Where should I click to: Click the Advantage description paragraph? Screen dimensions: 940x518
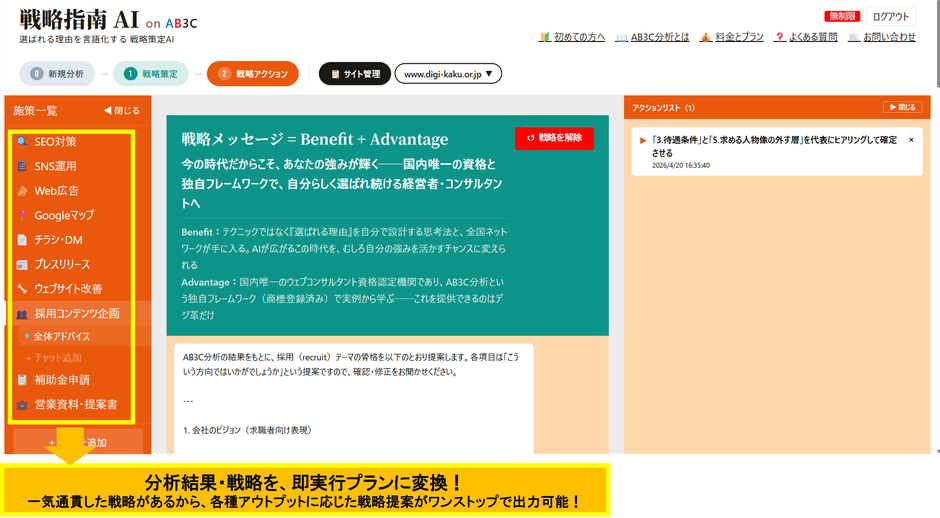click(343, 299)
